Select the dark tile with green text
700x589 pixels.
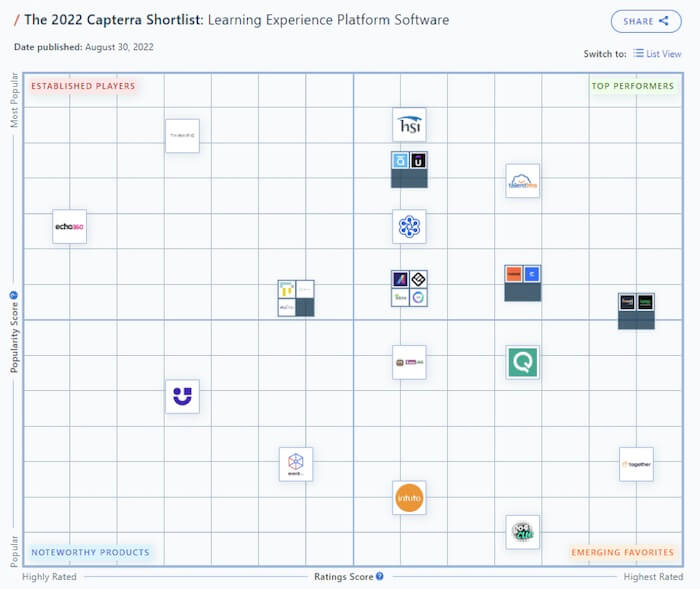[x=646, y=302]
